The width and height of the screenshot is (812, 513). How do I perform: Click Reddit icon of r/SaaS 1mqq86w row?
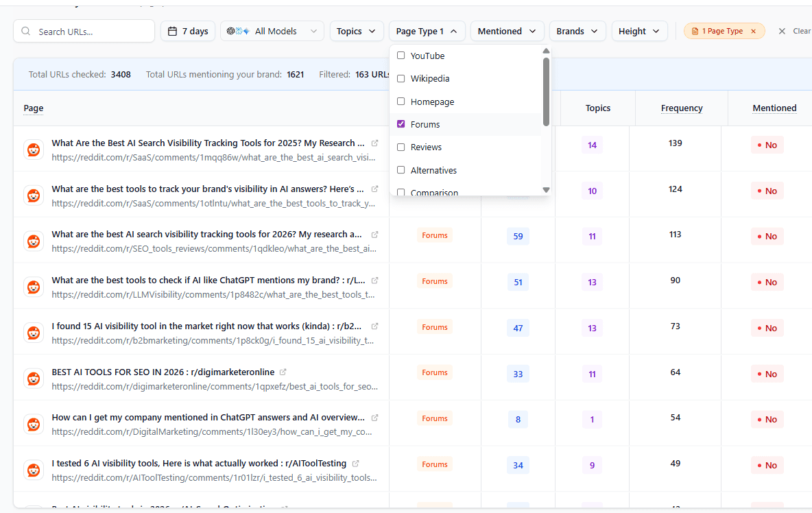pos(34,150)
